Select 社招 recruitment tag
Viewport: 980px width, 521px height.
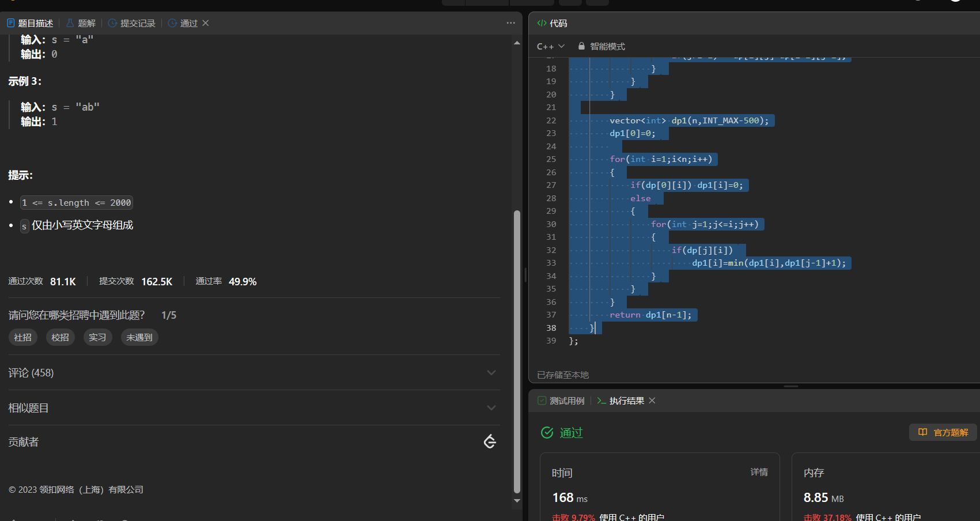tap(23, 337)
